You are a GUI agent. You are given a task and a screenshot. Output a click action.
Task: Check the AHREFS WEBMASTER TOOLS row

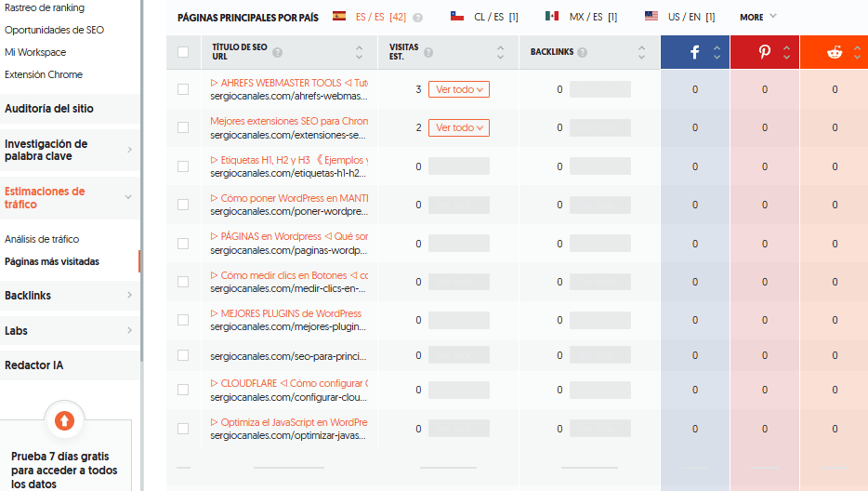point(183,89)
